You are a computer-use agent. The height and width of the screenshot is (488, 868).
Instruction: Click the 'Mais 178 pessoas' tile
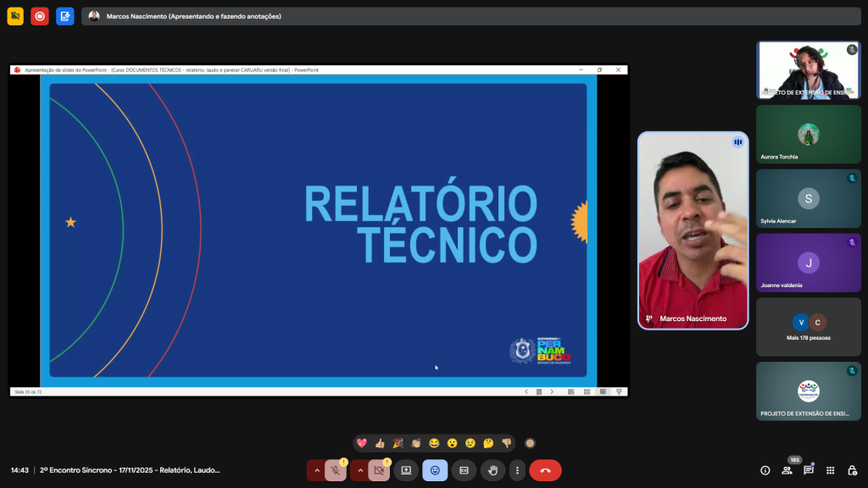[808, 327]
